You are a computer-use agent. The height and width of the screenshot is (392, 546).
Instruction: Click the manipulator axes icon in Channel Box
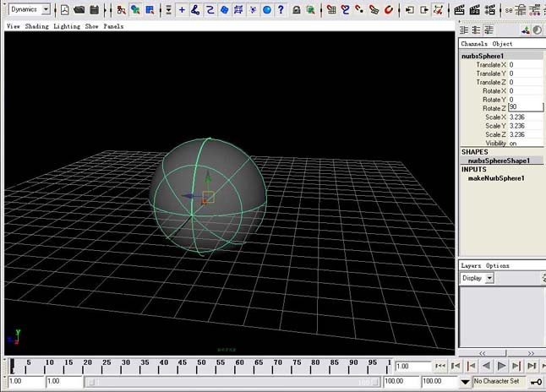tap(526, 30)
